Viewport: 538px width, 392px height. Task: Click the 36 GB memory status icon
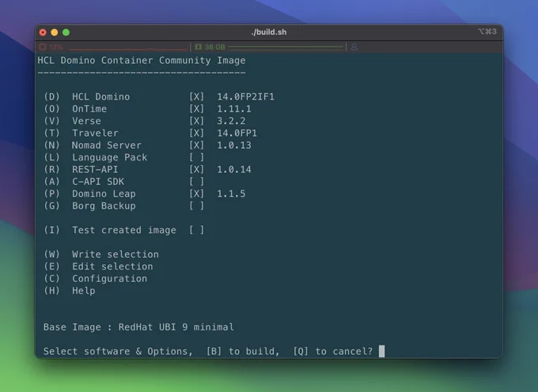[199, 47]
